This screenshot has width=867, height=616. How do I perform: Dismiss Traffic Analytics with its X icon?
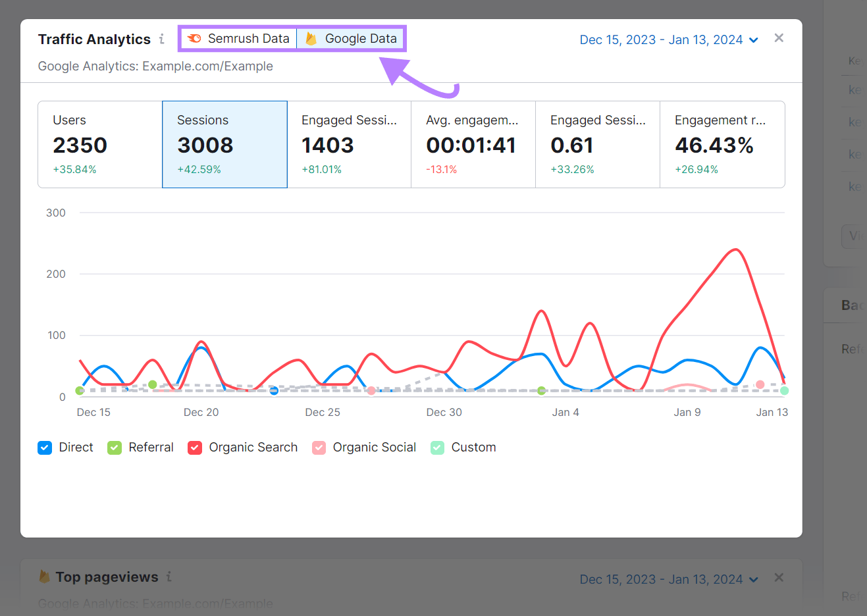(x=779, y=38)
